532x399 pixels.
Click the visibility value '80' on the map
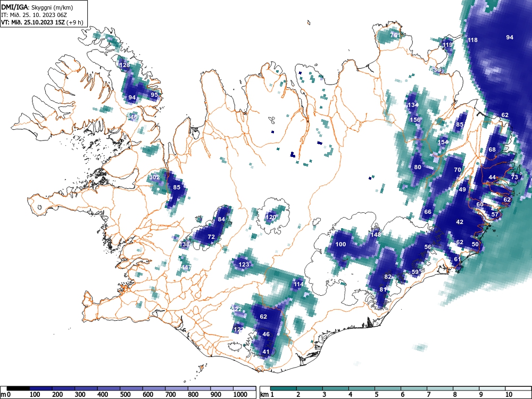click(418, 167)
